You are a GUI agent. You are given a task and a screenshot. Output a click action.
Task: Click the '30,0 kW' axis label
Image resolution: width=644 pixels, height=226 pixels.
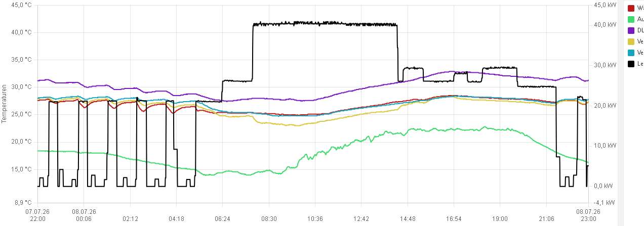pos(606,65)
